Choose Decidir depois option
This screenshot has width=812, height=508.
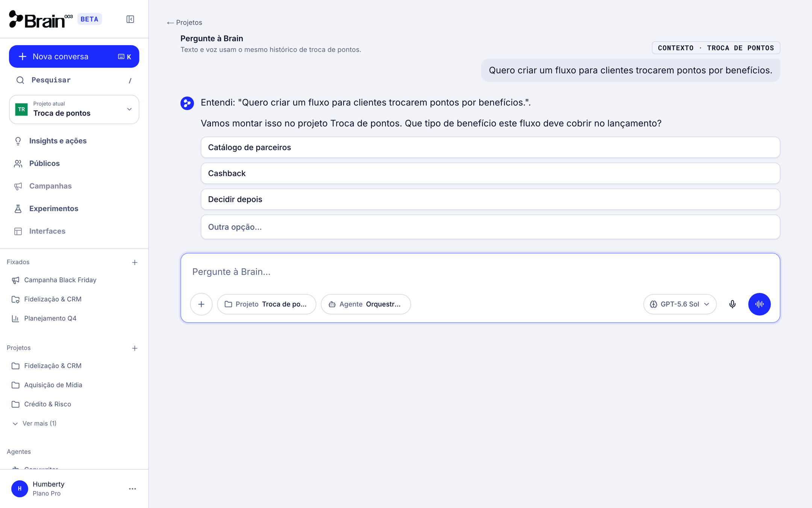pyautogui.click(x=490, y=199)
